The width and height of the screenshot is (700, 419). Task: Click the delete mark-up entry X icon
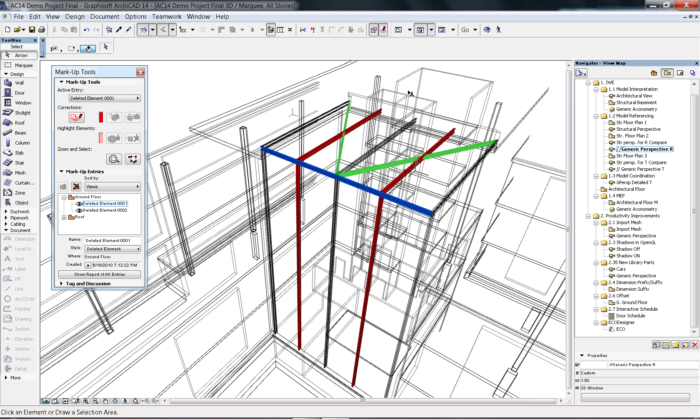(x=77, y=186)
